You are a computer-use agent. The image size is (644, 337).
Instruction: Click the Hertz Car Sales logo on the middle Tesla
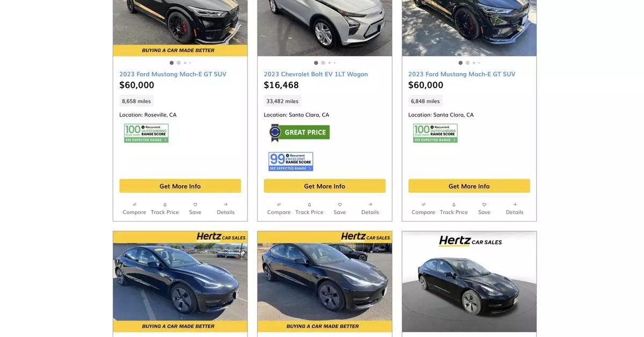(x=365, y=237)
